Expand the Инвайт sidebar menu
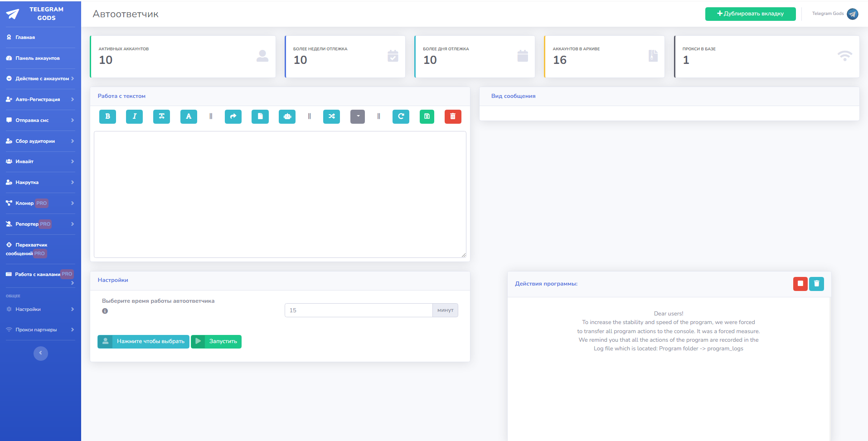The image size is (868, 441). (x=40, y=162)
